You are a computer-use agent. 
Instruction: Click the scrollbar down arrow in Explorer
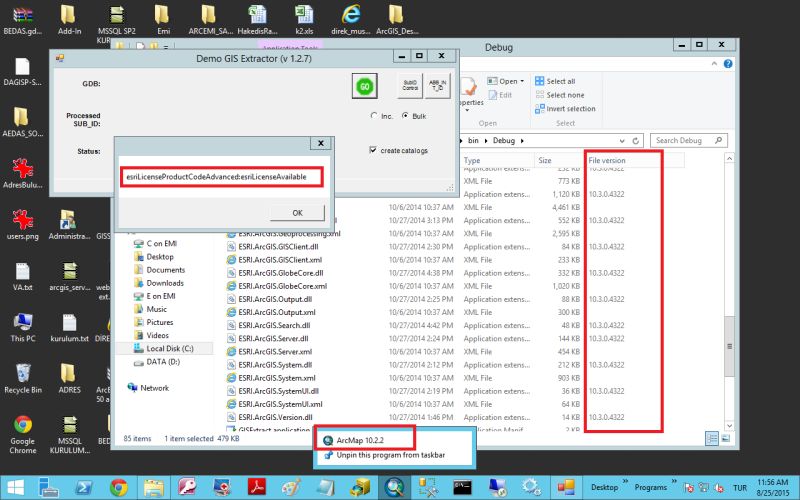[729, 426]
